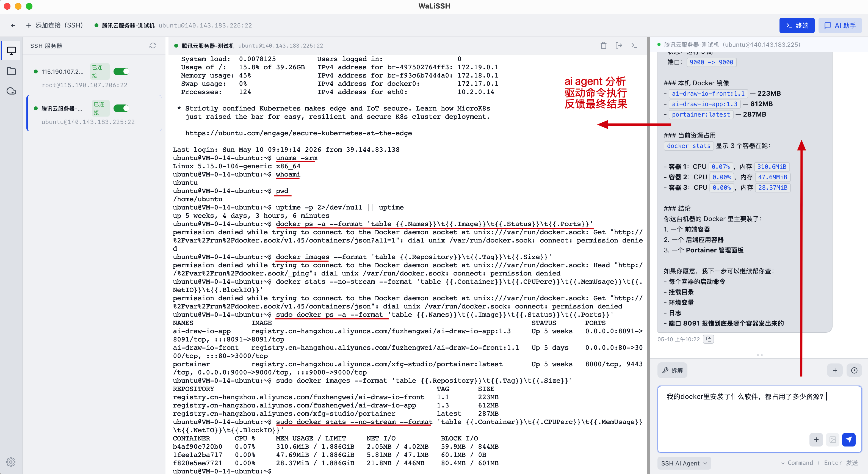This screenshot has height=474, width=868.
Task: Click the terminal prompt at the last line
Action: (x=222, y=471)
